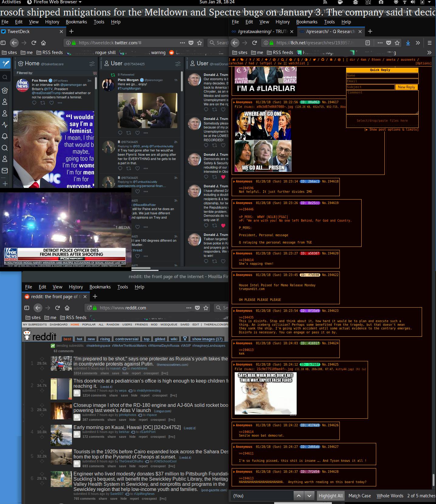Expand 'Show post options & limits'

[x=391, y=129]
